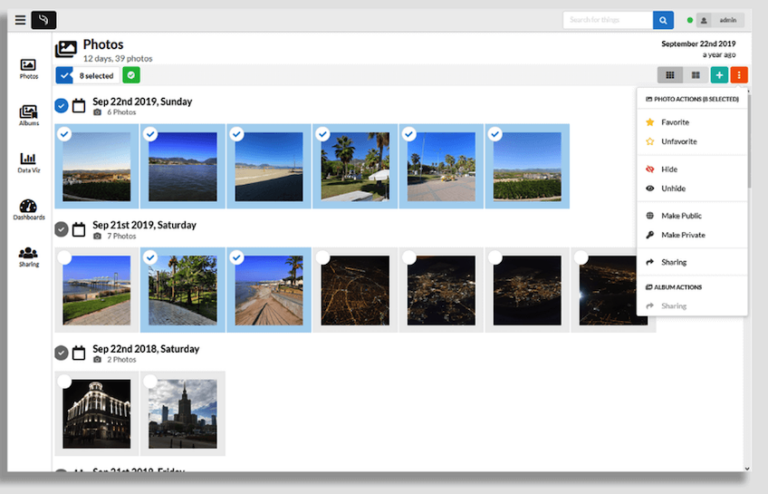Toggle the orange three-dot actions menu
The width and height of the screenshot is (768, 494).
(x=739, y=75)
